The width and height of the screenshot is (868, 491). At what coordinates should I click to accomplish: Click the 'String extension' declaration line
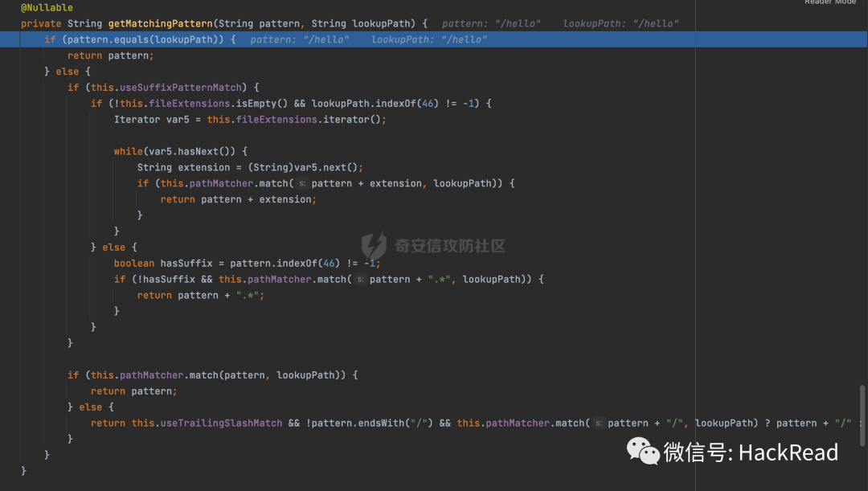(250, 167)
